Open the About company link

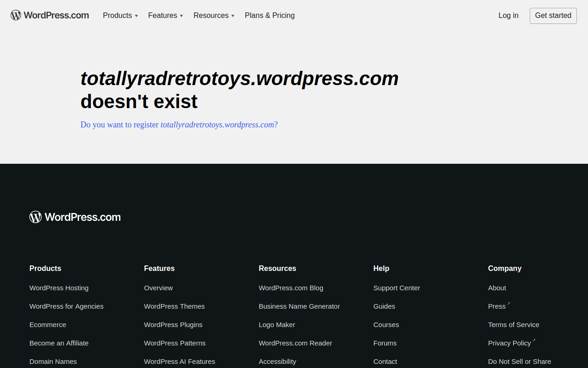pos(497,288)
